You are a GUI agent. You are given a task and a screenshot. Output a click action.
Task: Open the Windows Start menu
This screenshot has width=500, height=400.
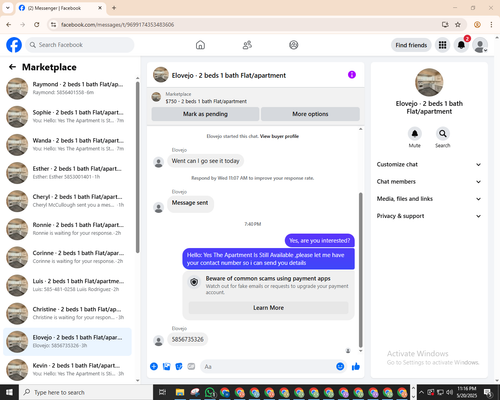tap(9, 392)
